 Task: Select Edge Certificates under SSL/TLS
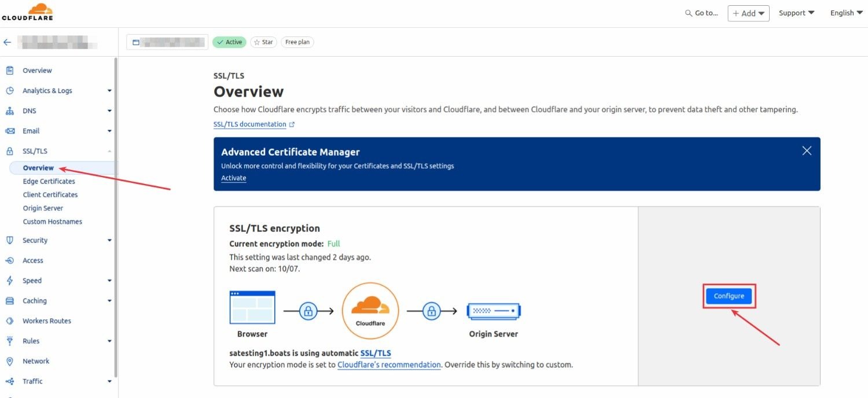(49, 181)
